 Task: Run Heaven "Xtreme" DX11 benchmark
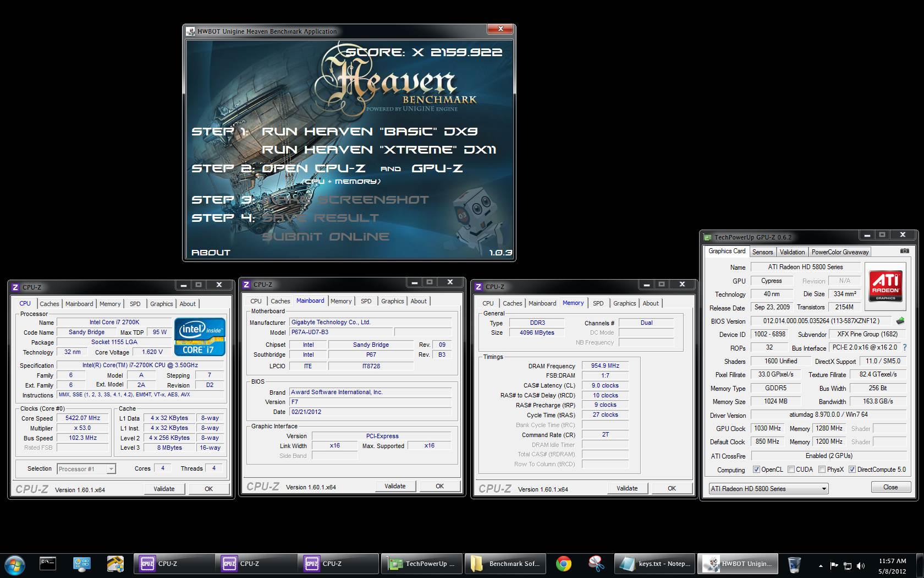pyautogui.click(x=379, y=150)
